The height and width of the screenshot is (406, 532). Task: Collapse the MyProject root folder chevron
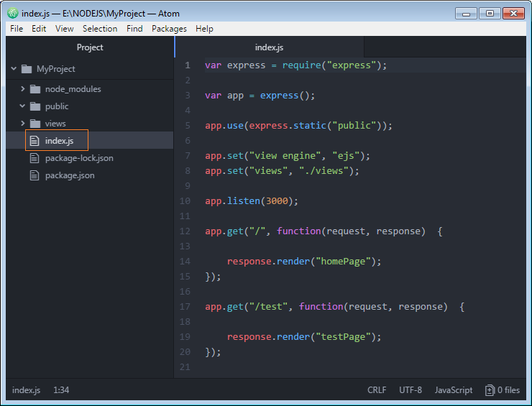click(14, 68)
